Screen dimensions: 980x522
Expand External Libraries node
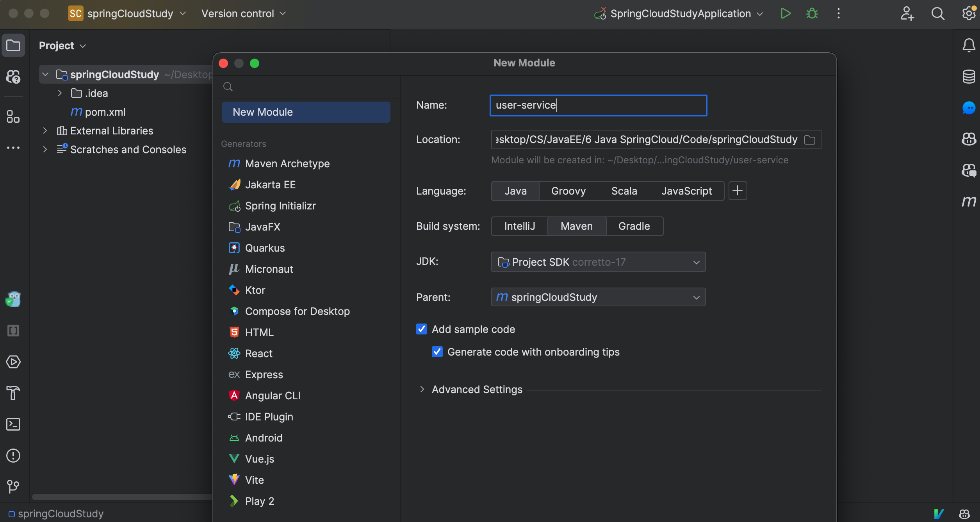coord(45,130)
